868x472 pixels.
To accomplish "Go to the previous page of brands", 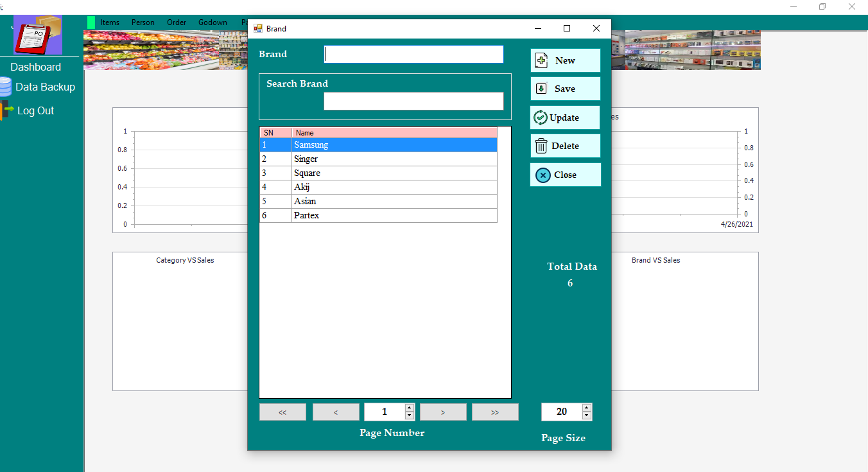I will [336, 412].
